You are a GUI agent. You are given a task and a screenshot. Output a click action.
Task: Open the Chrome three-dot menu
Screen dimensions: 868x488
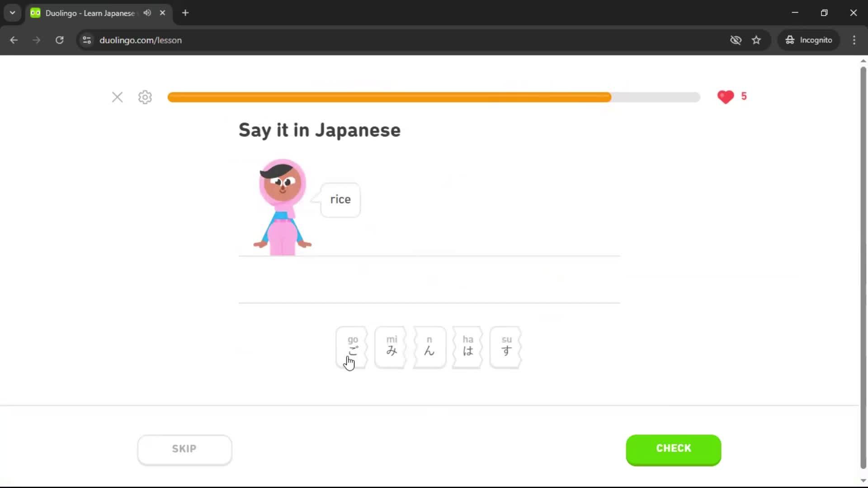pyautogui.click(x=854, y=40)
